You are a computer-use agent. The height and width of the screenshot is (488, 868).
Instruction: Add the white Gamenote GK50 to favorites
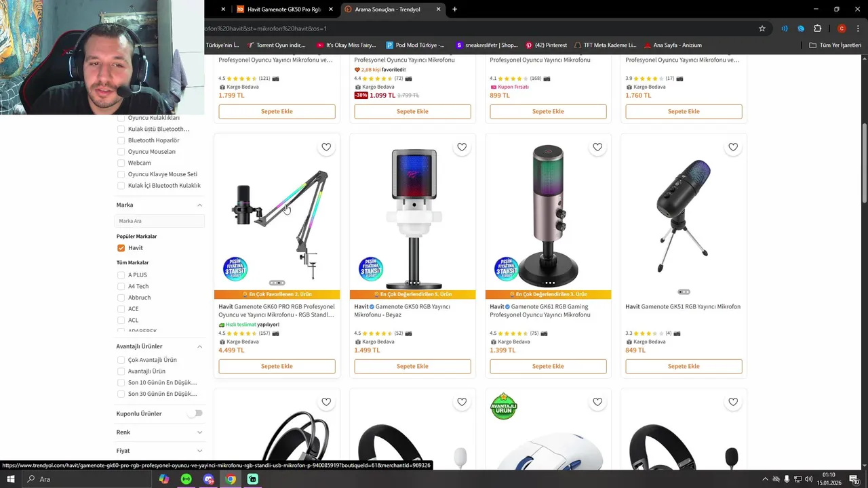click(462, 147)
